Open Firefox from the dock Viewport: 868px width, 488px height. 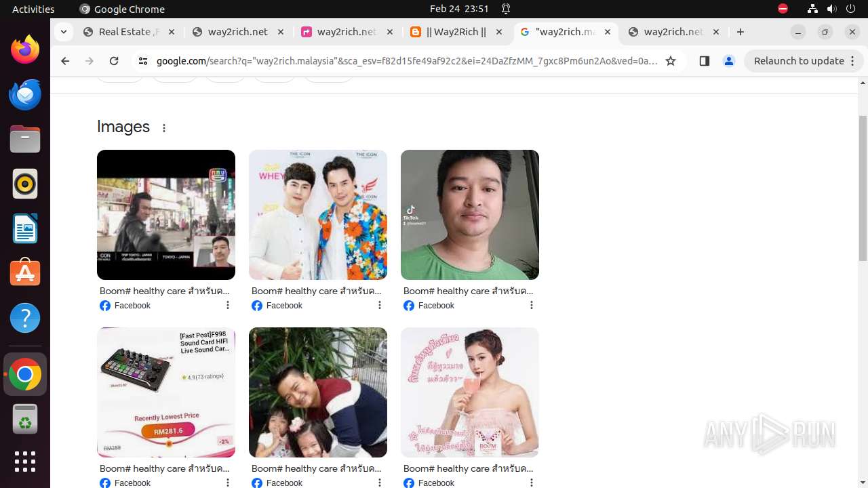point(25,49)
